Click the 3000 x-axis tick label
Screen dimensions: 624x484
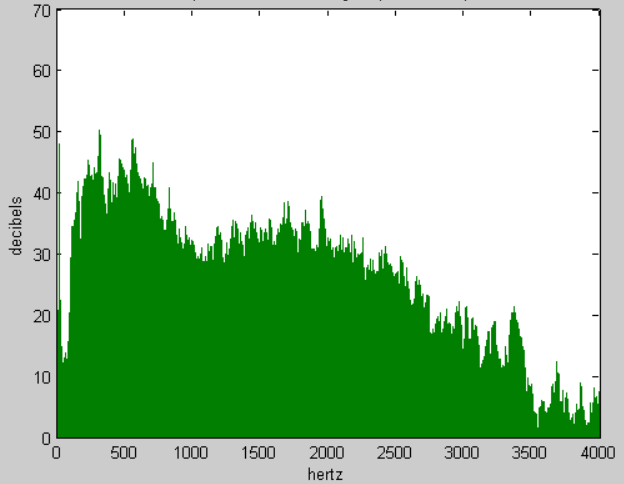point(464,453)
